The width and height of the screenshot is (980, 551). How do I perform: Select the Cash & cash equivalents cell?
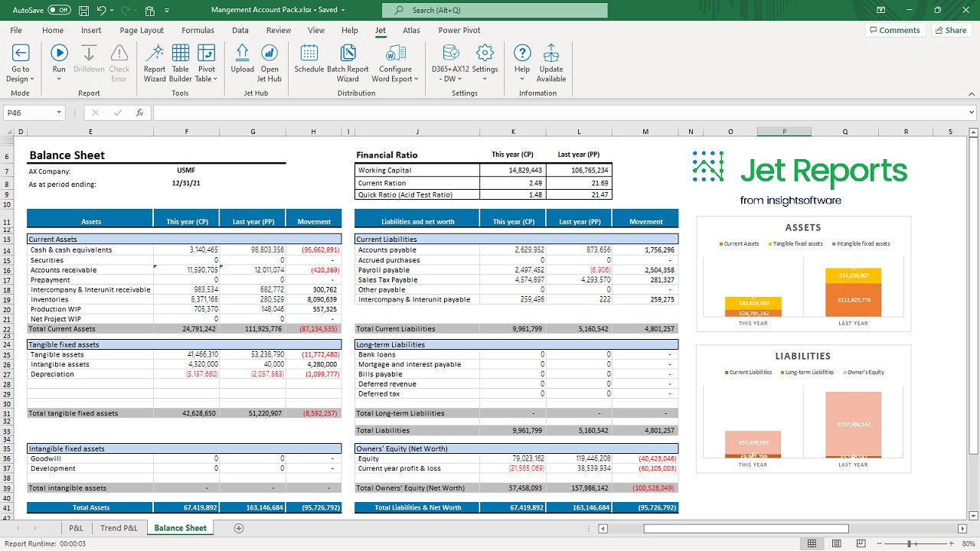(90, 249)
